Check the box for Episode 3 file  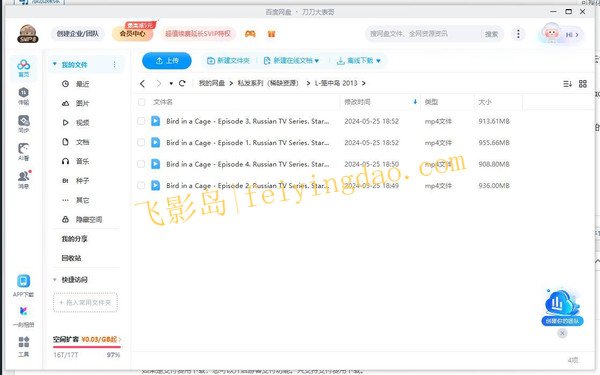coord(141,121)
